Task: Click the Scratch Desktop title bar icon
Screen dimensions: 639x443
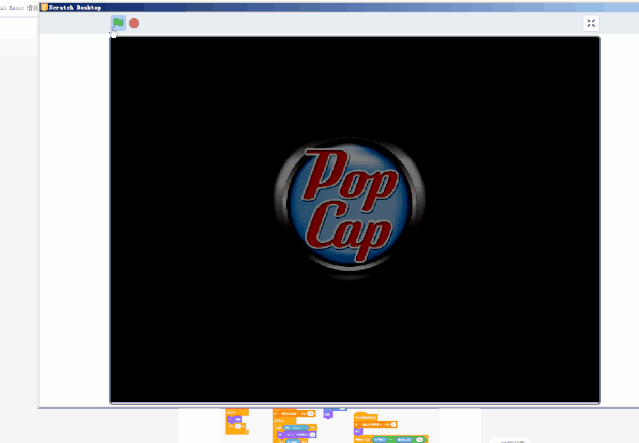Action: pyautogui.click(x=44, y=7)
